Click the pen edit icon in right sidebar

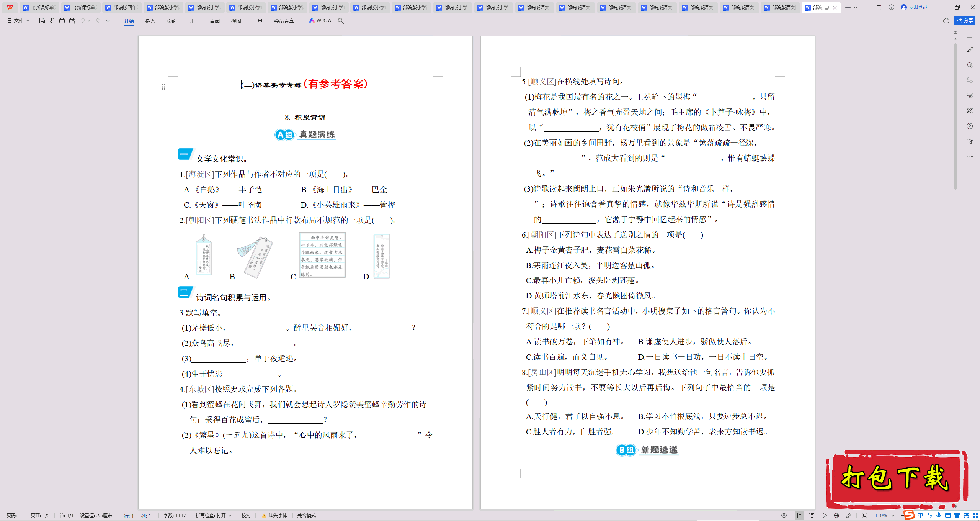970,50
